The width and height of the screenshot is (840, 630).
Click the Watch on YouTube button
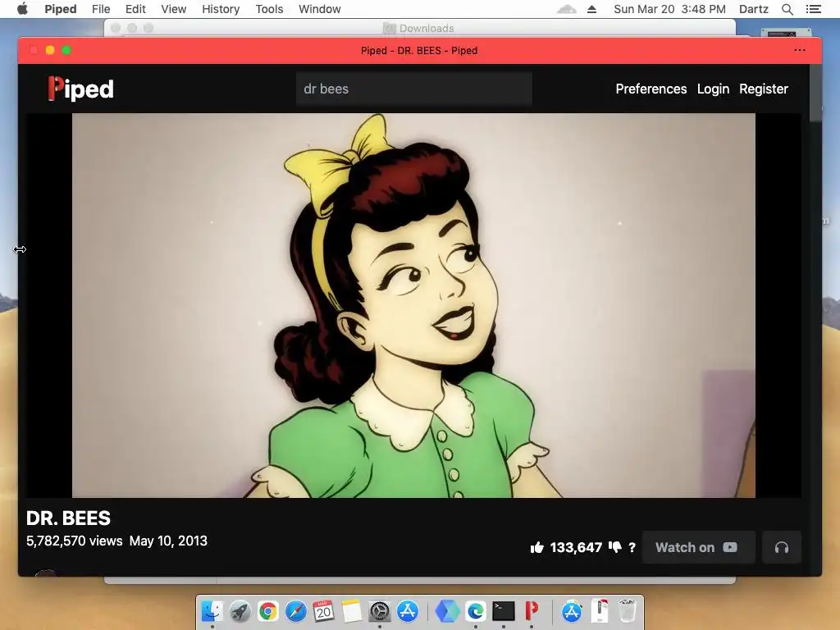click(x=698, y=547)
